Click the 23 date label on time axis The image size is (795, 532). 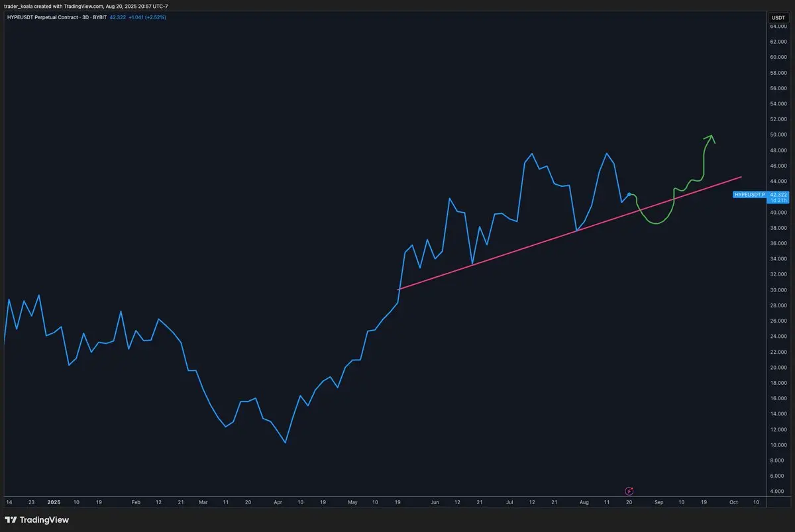click(x=32, y=503)
